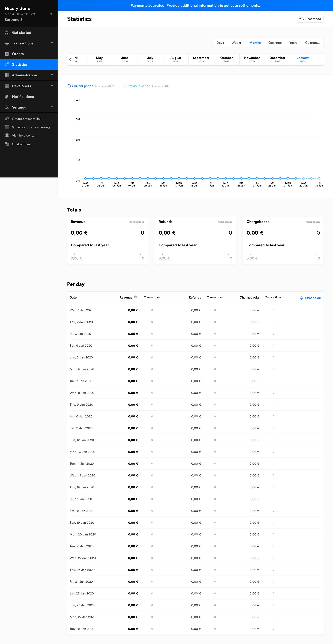This screenshot has height=644, width=333.
Task: Click the Visit help center question icon
Action: pyautogui.click(x=7, y=136)
